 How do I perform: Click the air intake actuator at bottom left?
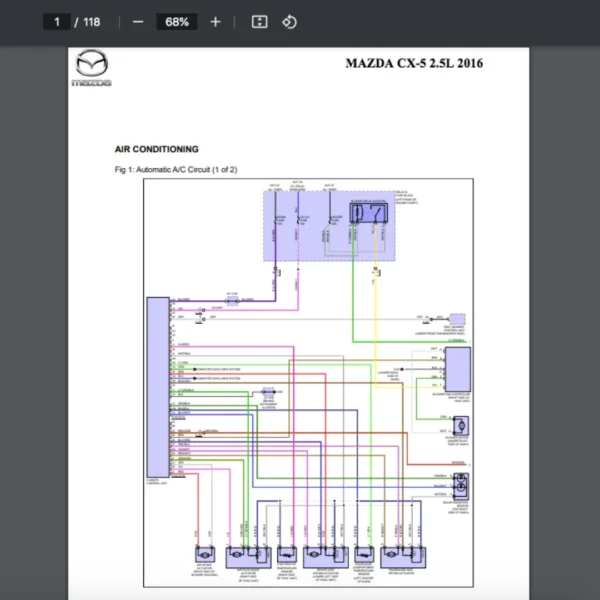203,554
